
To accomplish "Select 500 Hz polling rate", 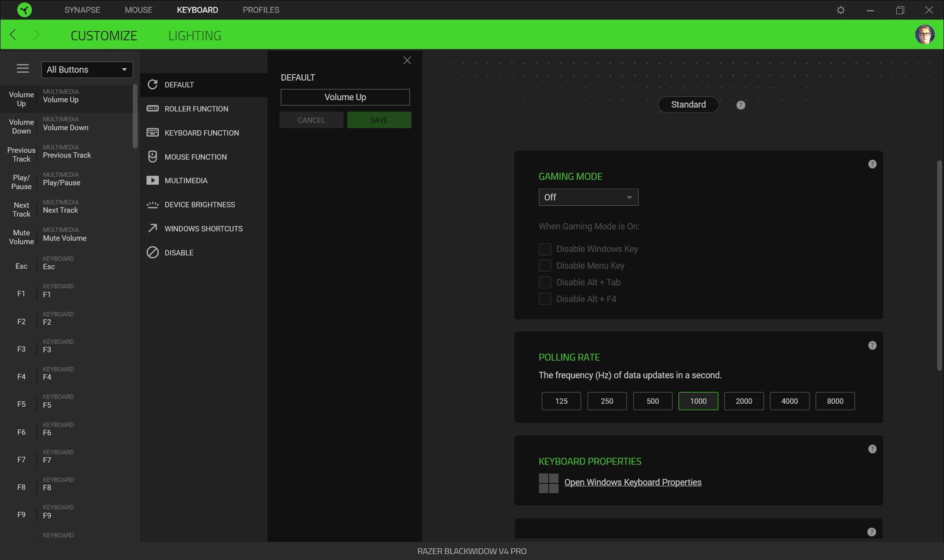I will (653, 401).
